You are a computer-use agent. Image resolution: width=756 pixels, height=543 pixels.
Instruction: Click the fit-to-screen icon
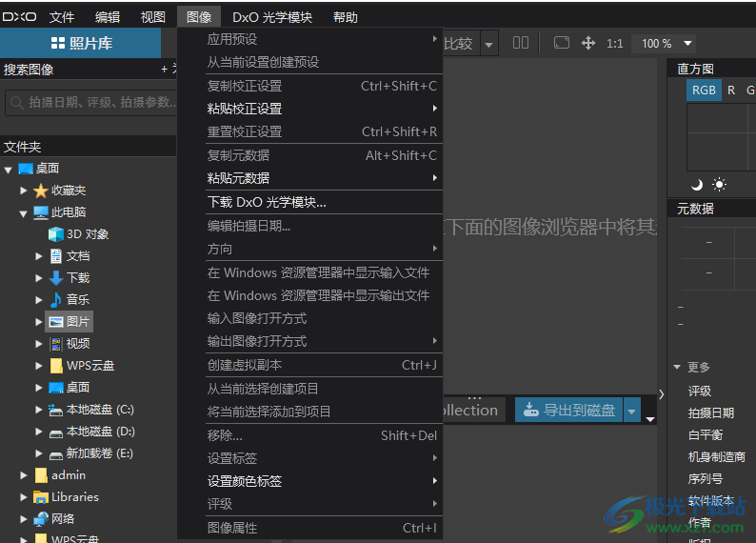(562, 43)
